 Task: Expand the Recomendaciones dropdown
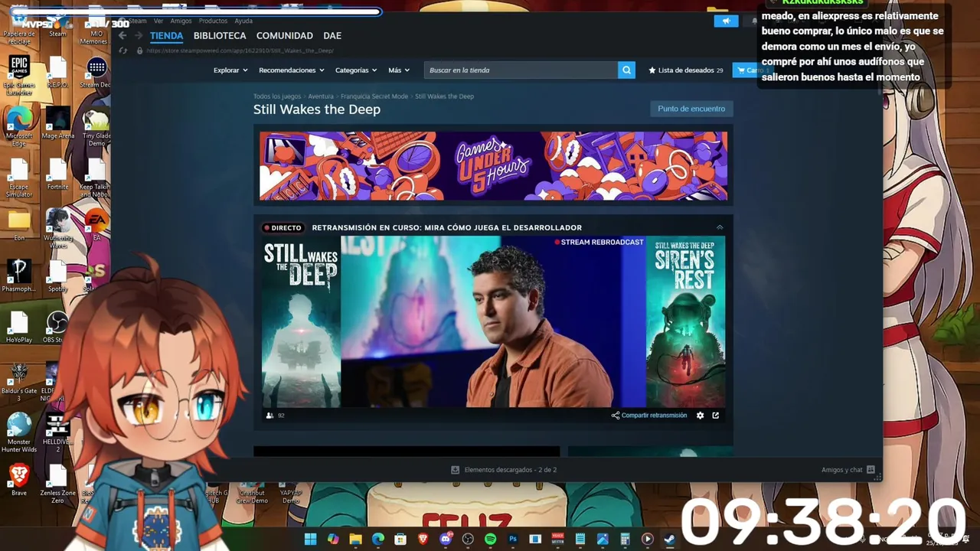(292, 70)
